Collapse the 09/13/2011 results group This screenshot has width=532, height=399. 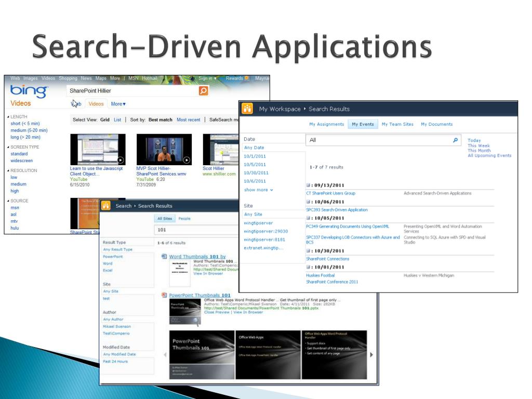coord(308,185)
